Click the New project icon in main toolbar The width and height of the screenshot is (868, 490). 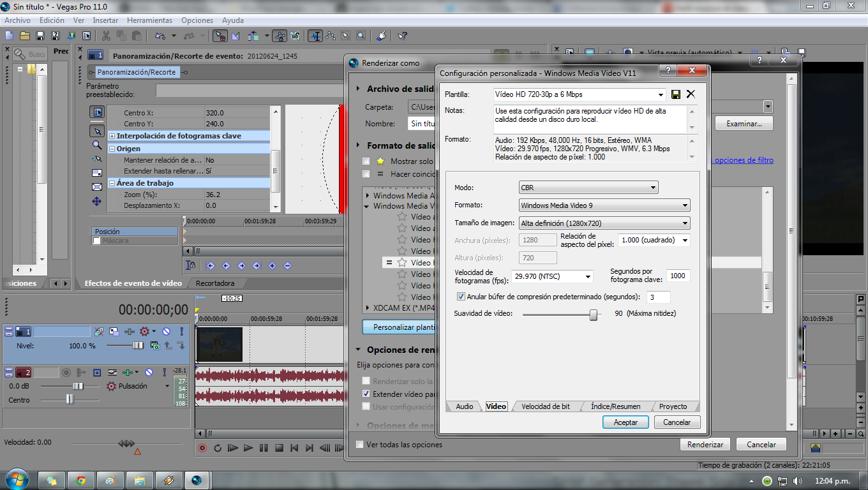tap(9, 36)
